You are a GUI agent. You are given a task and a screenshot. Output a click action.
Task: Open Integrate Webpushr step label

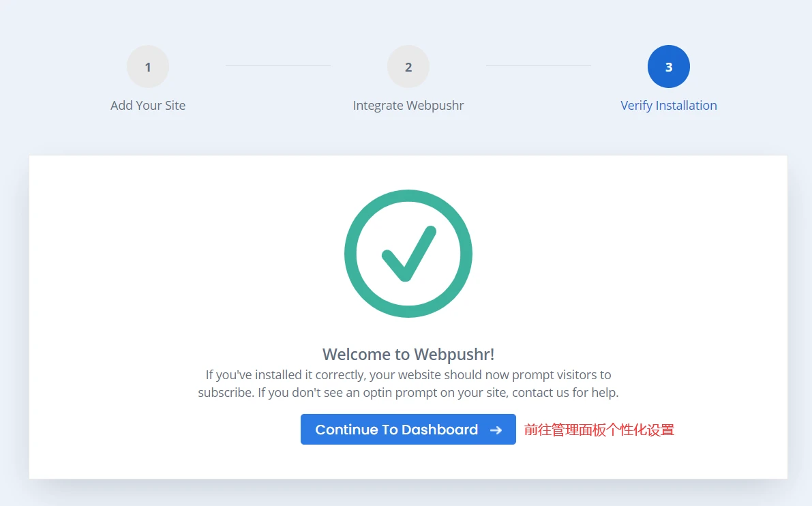click(408, 105)
